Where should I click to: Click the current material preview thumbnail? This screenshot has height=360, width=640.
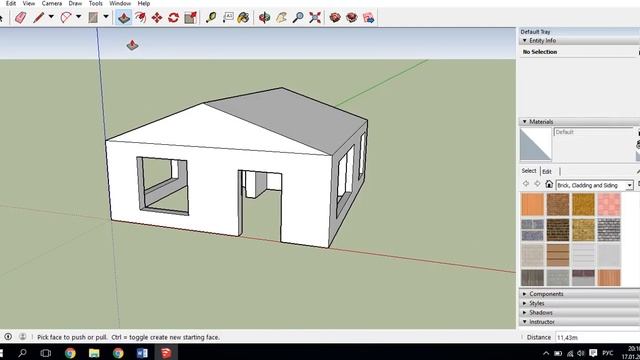pos(536,144)
